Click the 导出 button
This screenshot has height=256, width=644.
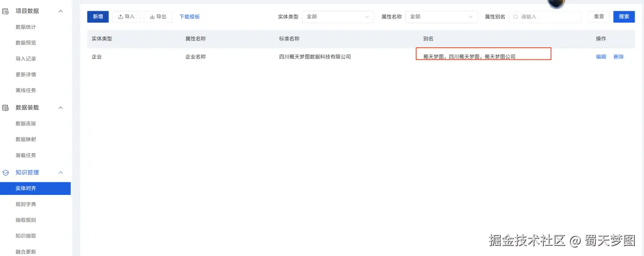pyautogui.click(x=158, y=17)
